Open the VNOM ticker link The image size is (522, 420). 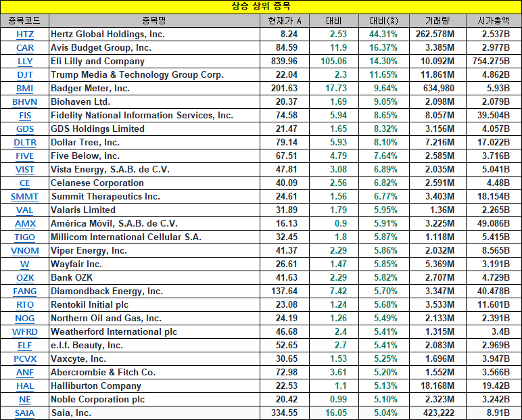click(25, 251)
